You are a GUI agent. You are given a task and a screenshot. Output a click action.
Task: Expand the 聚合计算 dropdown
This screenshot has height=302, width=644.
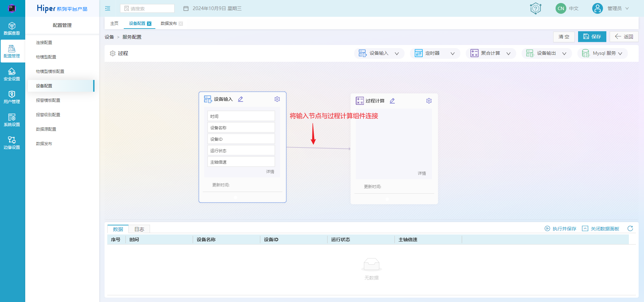[x=508, y=53]
